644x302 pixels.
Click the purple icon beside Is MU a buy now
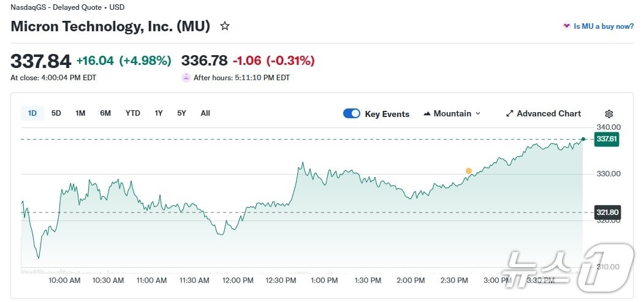point(566,26)
